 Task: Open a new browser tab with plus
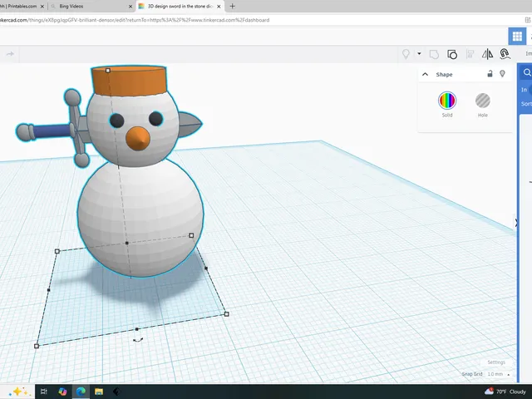[233, 6]
